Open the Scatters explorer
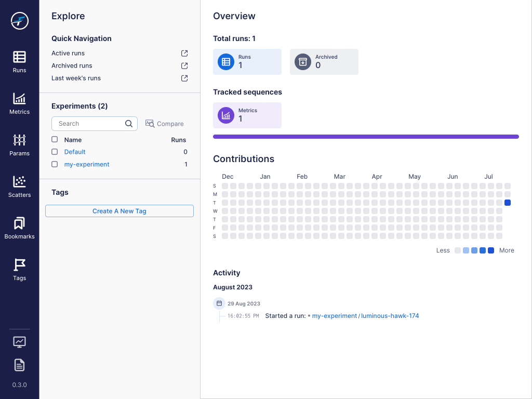 [19, 185]
